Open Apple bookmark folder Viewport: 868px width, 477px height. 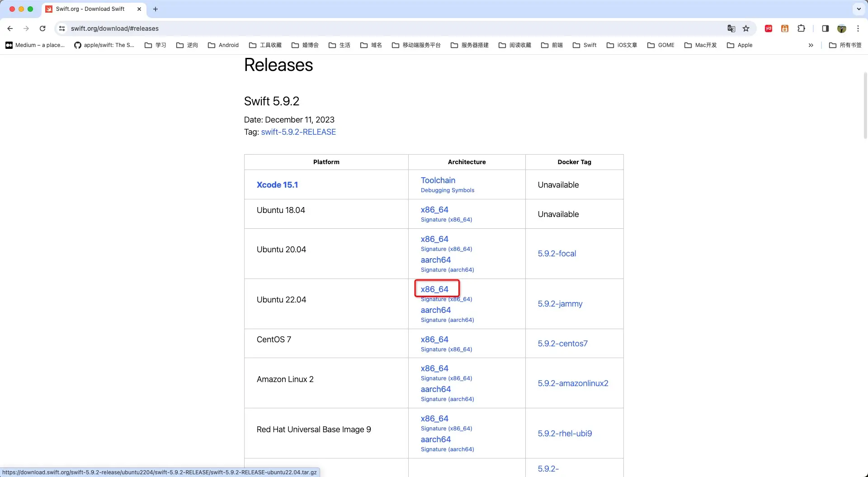(x=739, y=45)
